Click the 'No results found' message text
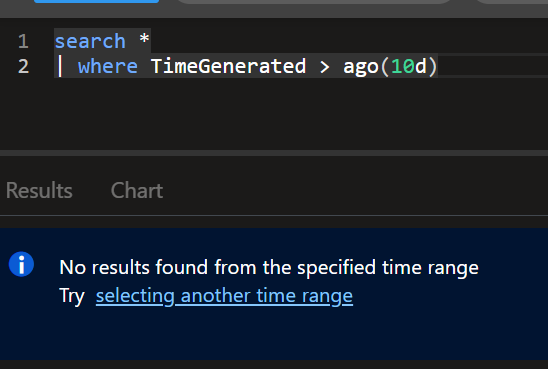The width and height of the screenshot is (548, 369). click(x=269, y=267)
